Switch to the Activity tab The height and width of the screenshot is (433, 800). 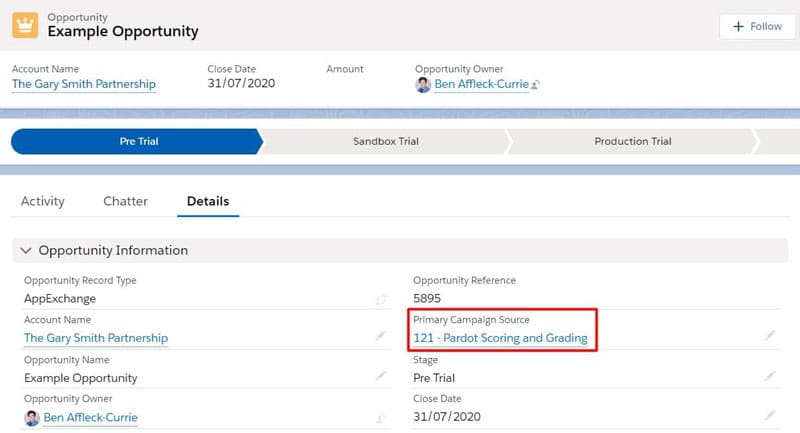[43, 201]
